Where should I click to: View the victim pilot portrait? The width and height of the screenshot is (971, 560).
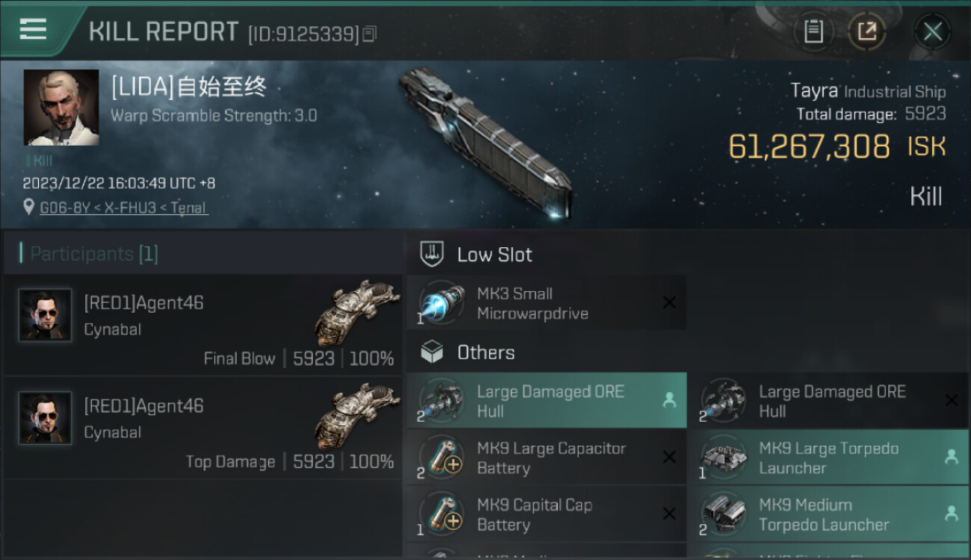(61, 108)
